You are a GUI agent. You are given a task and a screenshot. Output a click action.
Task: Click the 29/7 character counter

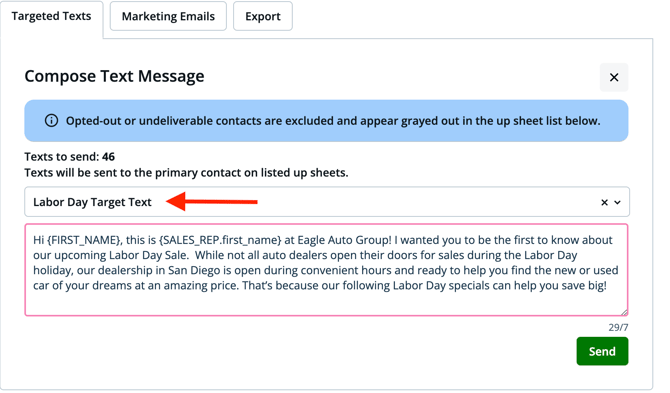[618, 328]
